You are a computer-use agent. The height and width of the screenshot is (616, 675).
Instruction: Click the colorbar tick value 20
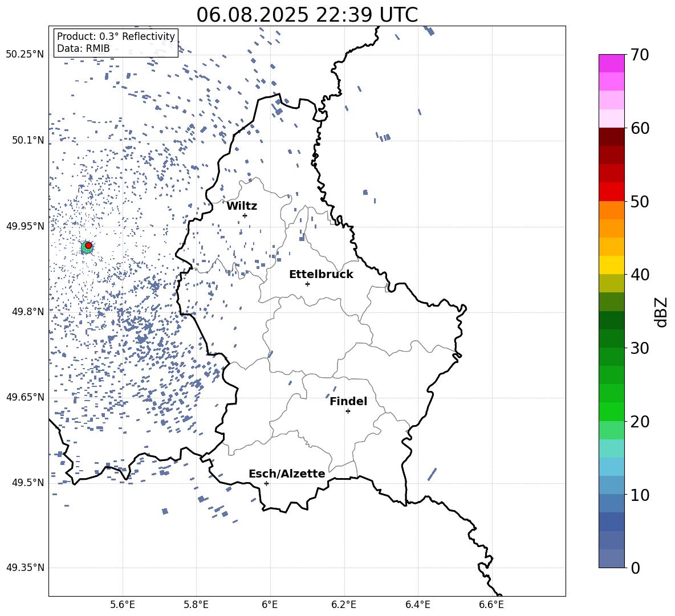[x=640, y=422]
